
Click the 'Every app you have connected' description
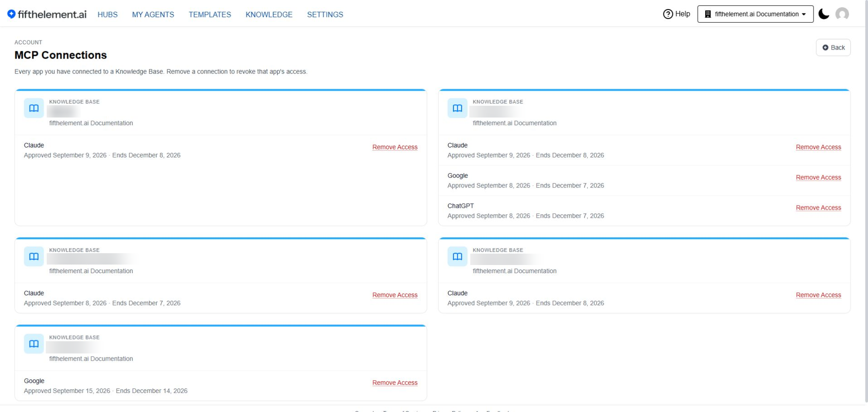(x=161, y=72)
